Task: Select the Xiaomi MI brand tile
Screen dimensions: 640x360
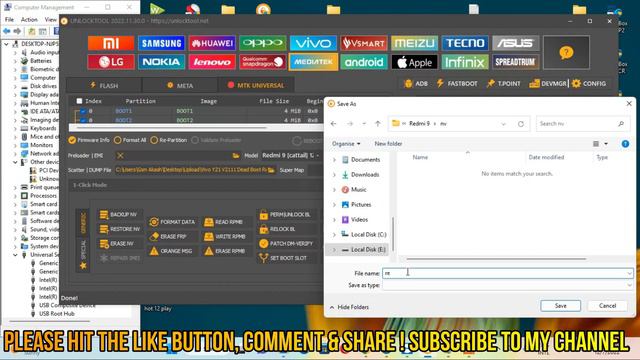Action: point(111,43)
